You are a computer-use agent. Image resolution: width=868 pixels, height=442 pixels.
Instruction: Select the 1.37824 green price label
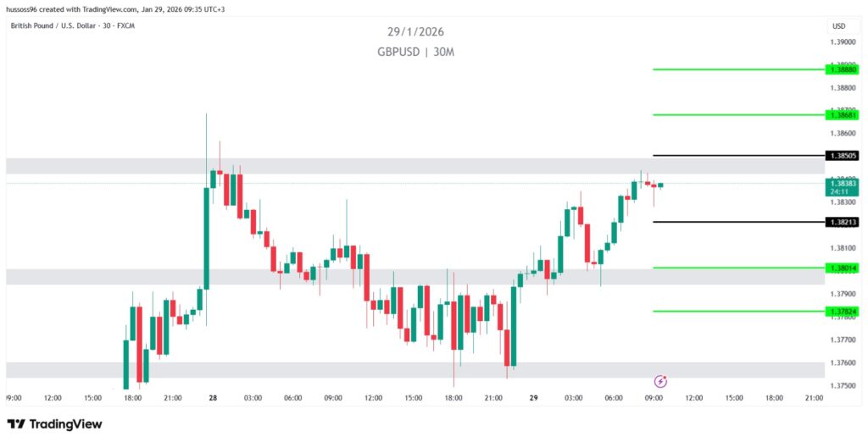(843, 311)
